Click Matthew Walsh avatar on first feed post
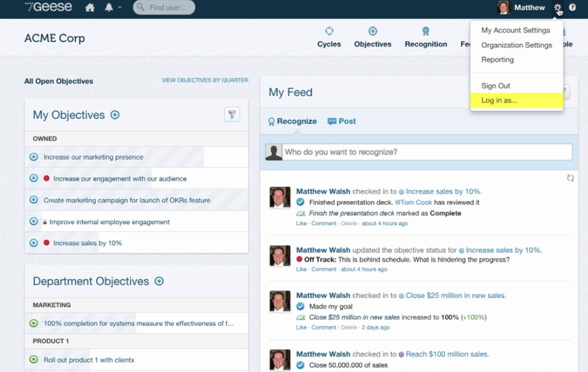This screenshot has height=372, width=588. pos(280,197)
